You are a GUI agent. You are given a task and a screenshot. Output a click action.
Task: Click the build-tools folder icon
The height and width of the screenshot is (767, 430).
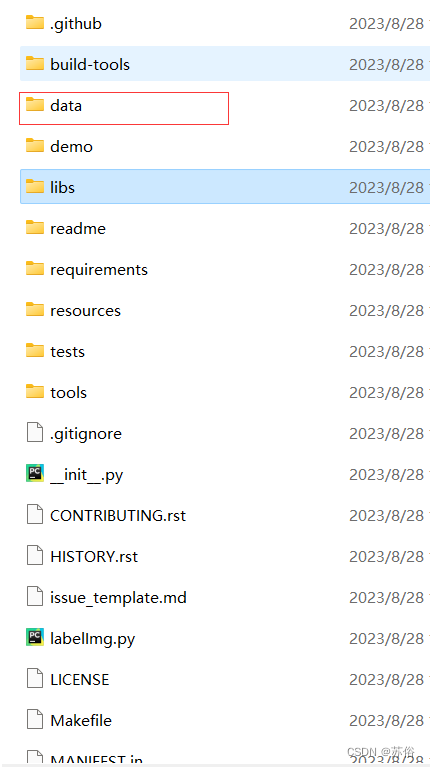(35, 64)
